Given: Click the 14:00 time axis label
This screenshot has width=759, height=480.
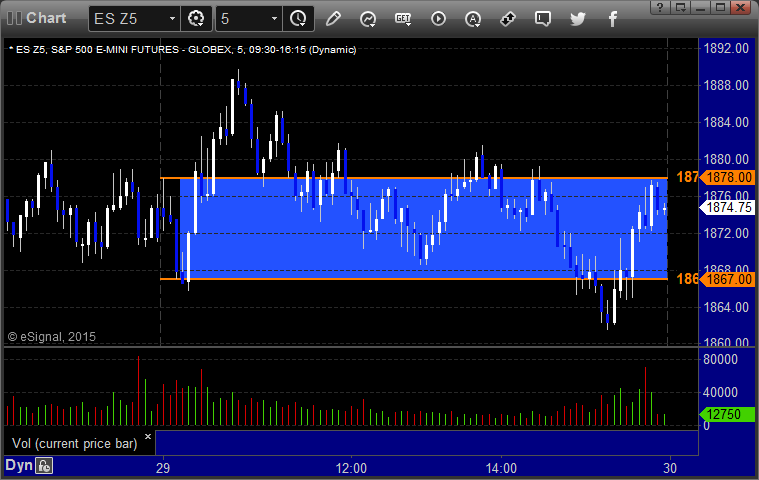Looking at the screenshot, I should pyautogui.click(x=501, y=468).
